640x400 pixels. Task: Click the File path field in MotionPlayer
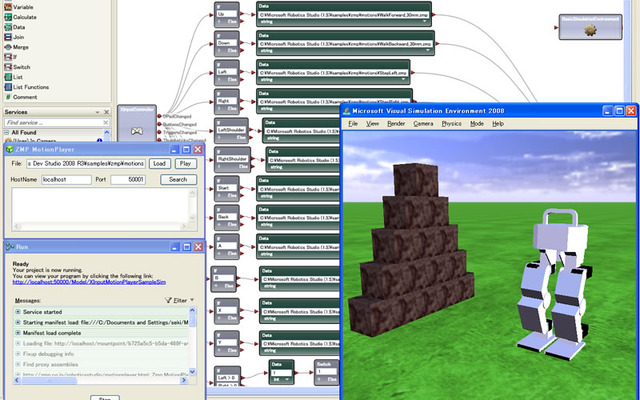[x=86, y=164]
